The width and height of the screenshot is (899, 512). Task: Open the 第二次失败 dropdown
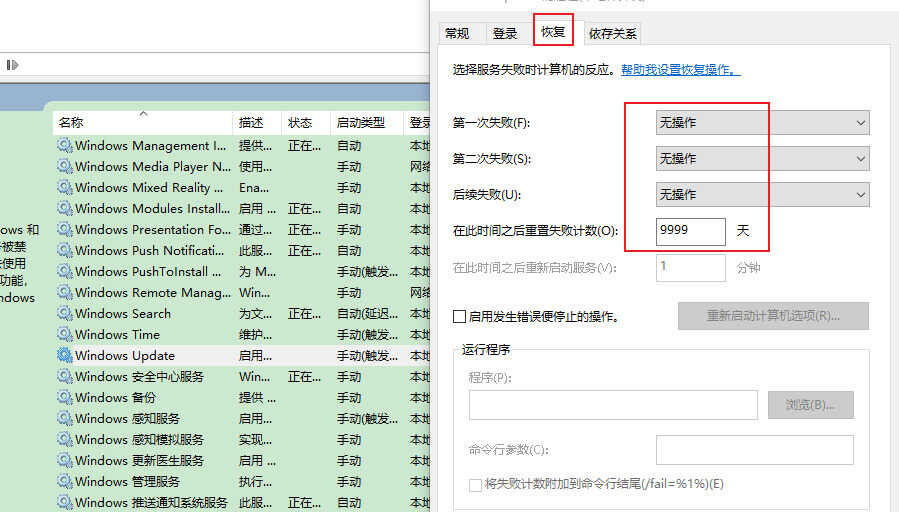point(763,159)
